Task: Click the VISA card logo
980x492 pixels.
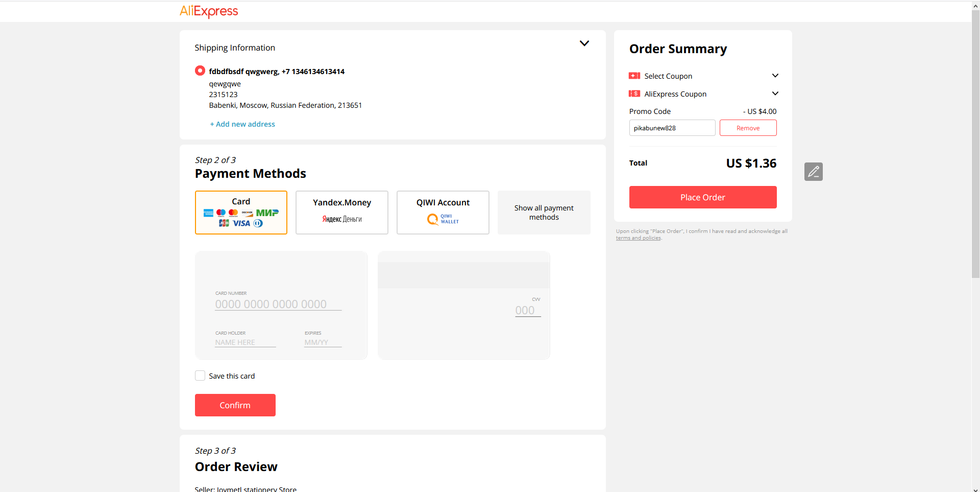Action: coord(241,223)
